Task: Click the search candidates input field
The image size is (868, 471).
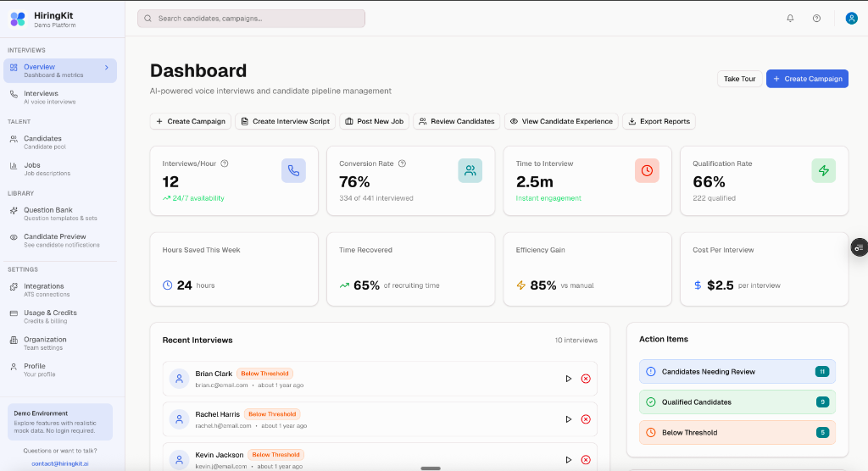Action: [252, 18]
